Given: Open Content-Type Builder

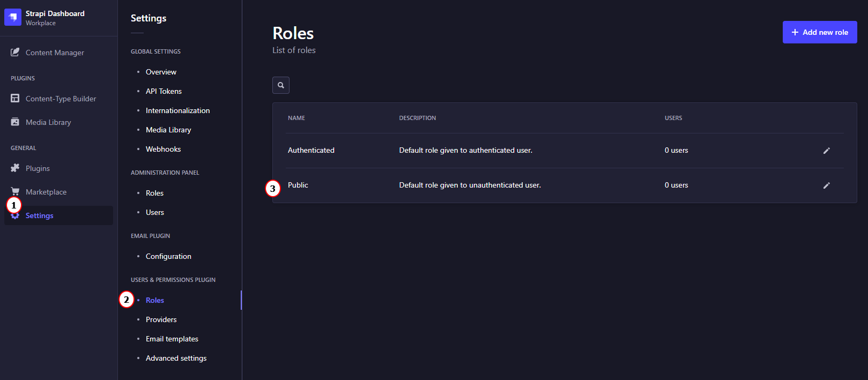Looking at the screenshot, I should [x=61, y=99].
